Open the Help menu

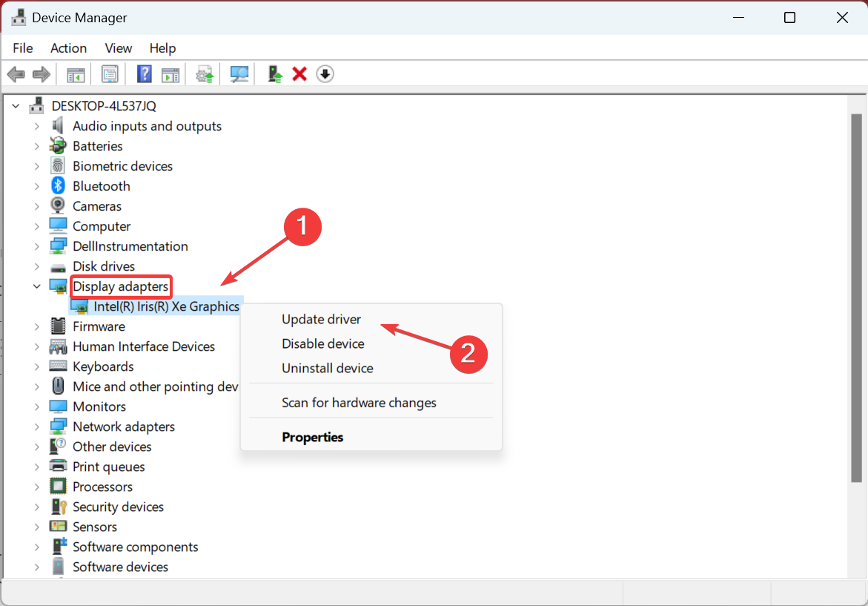tap(163, 48)
